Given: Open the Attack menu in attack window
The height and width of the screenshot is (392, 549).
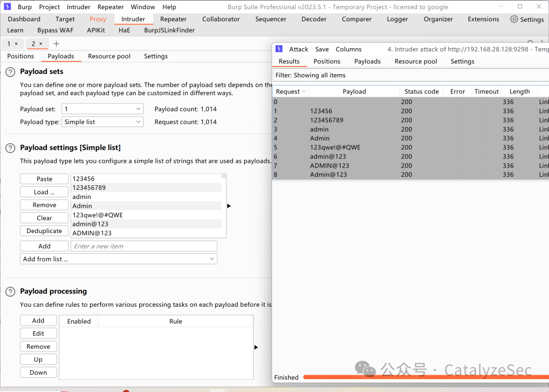Looking at the screenshot, I should click(x=299, y=49).
